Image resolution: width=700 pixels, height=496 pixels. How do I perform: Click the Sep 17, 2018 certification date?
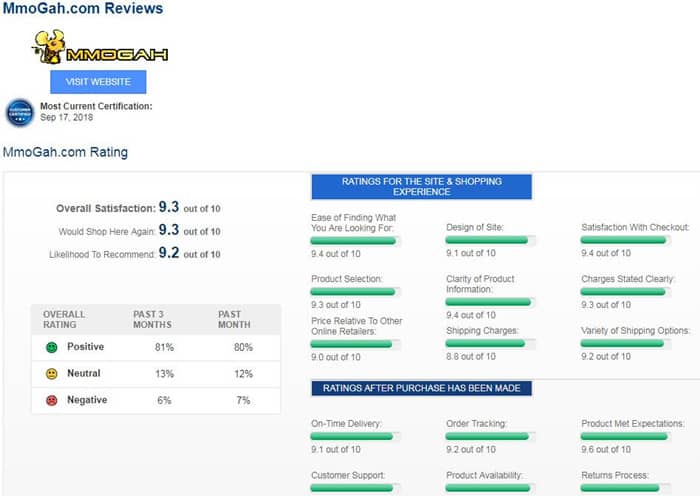pyautogui.click(x=67, y=117)
